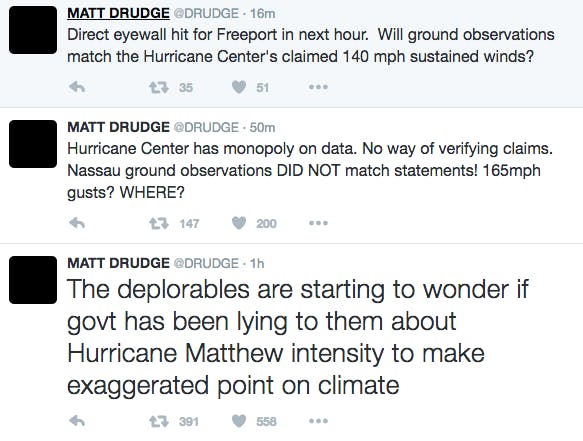Retweet the Freeport eyewall tweet

coord(159,88)
